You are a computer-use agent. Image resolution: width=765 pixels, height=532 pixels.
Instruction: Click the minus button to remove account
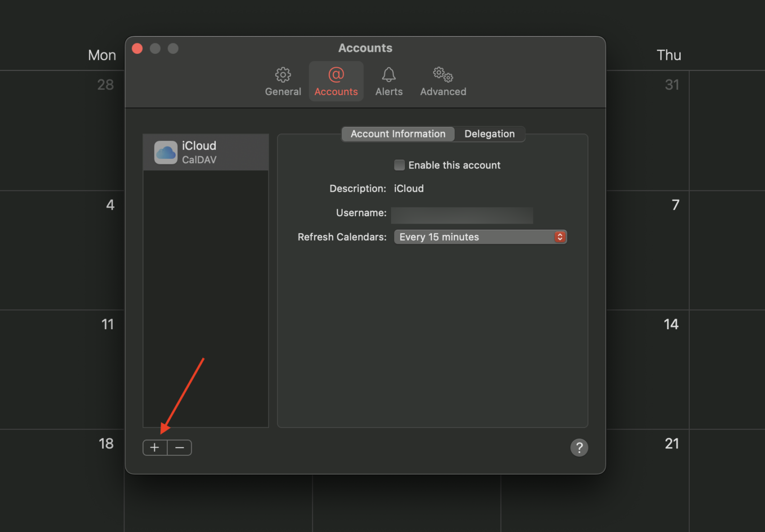pyautogui.click(x=180, y=448)
